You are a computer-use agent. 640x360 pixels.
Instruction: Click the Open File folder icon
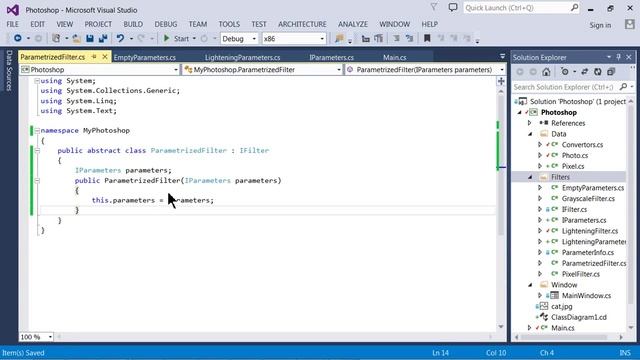click(x=76, y=38)
